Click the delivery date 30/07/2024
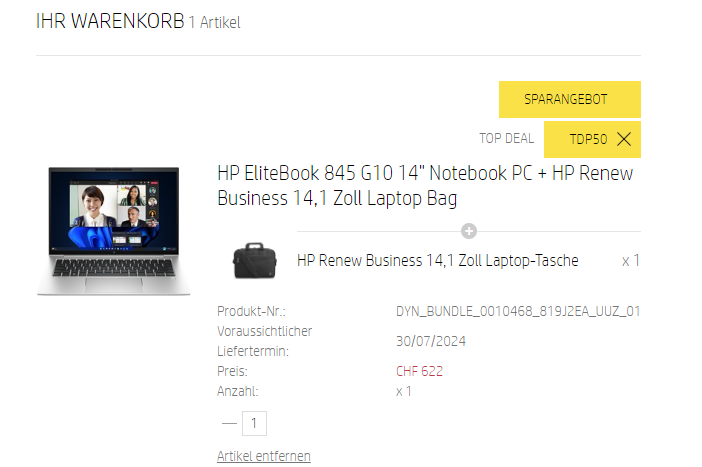Screen dimensions: 702x467 [431, 341]
